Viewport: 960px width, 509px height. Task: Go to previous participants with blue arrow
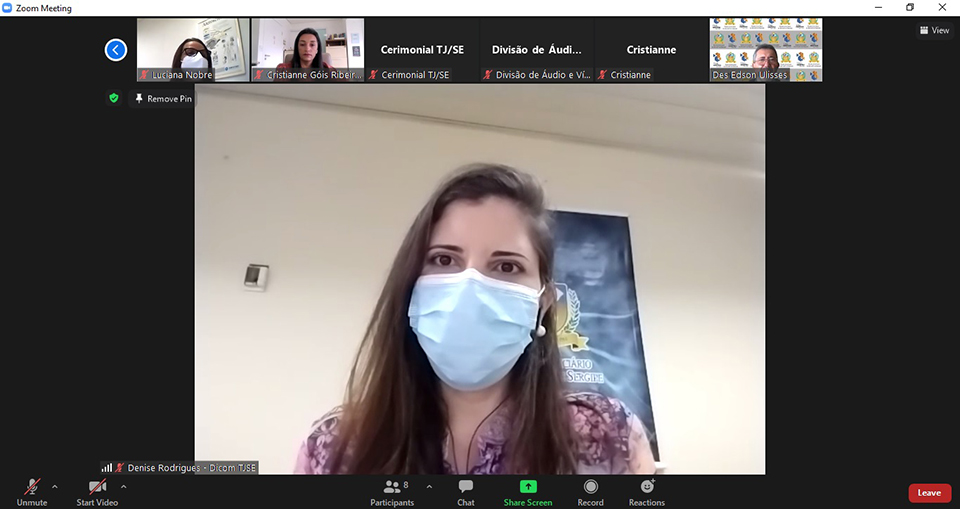(x=116, y=49)
